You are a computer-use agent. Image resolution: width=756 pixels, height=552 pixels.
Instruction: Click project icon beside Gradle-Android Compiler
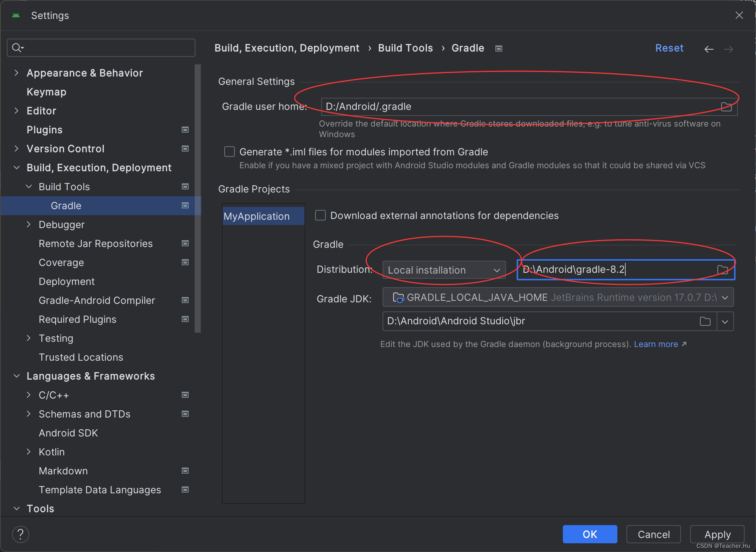click(x=185, y=300)
